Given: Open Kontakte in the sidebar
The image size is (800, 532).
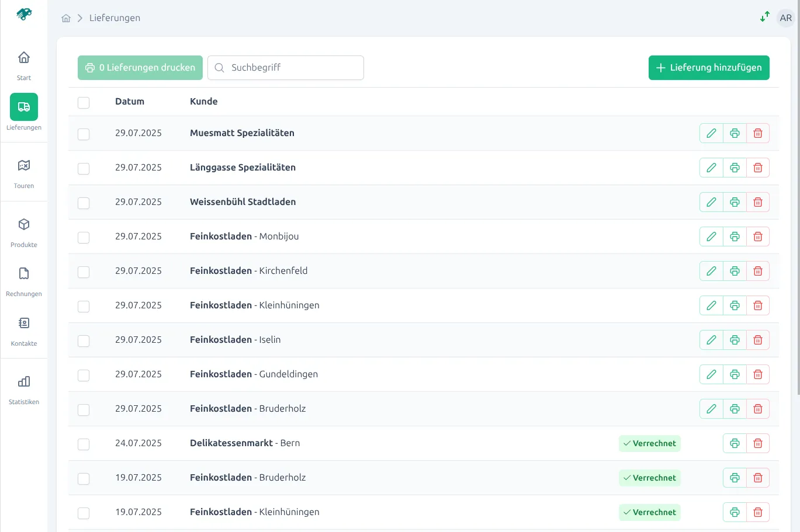Looking at the screenshot, I should (23, 329).
